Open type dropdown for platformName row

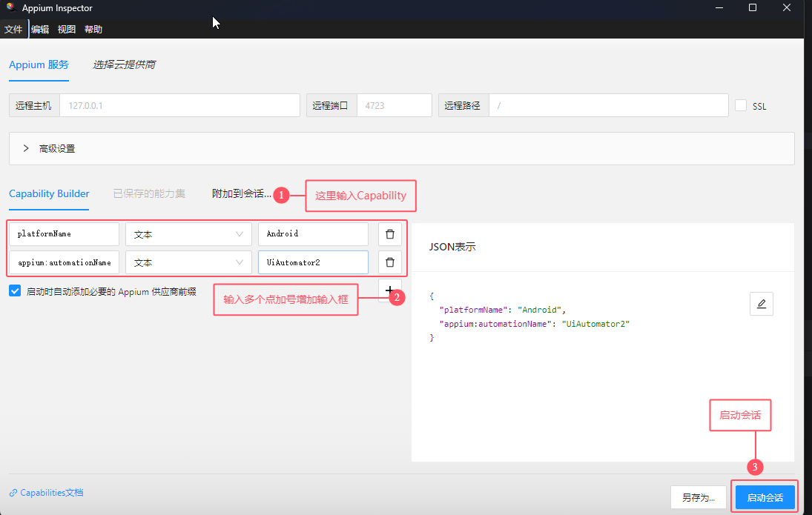[x=188, y=234]
